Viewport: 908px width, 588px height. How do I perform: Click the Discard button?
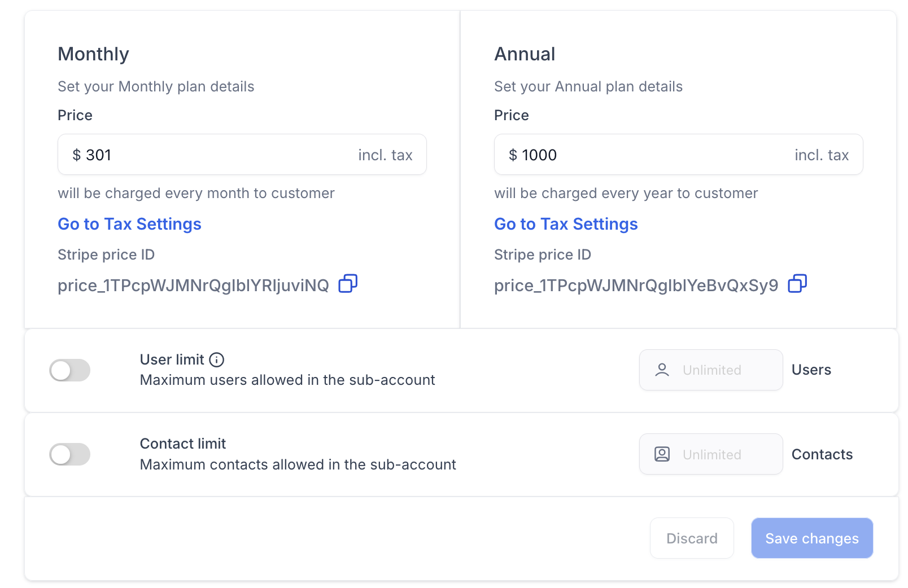692,538
